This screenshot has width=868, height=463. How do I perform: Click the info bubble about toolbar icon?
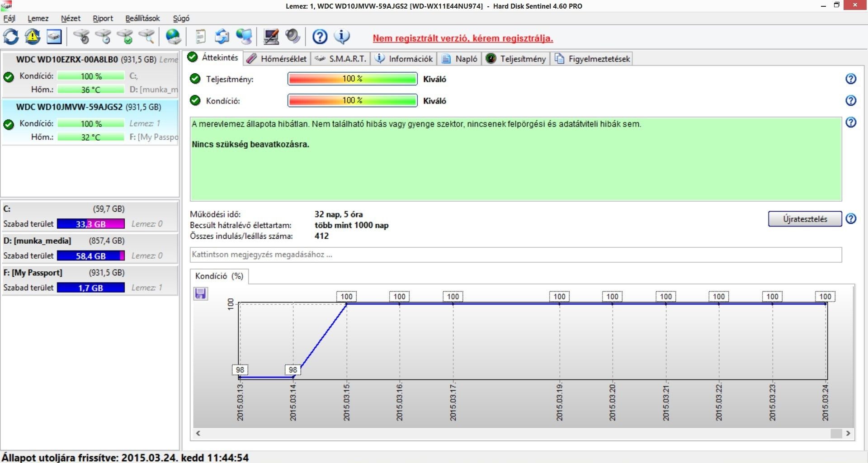tap(342, 37)
